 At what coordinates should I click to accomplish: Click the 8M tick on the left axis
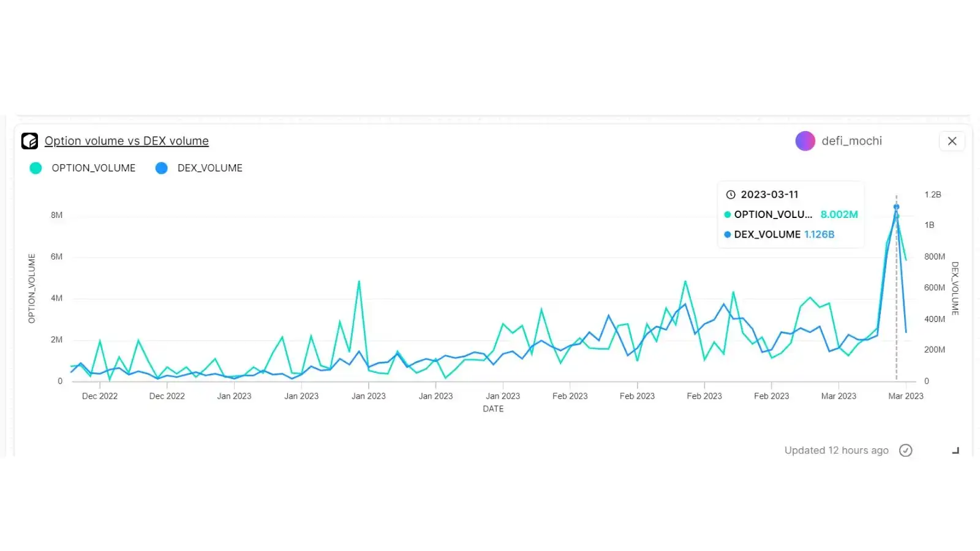pyautogui.click(x=56, y=215)
